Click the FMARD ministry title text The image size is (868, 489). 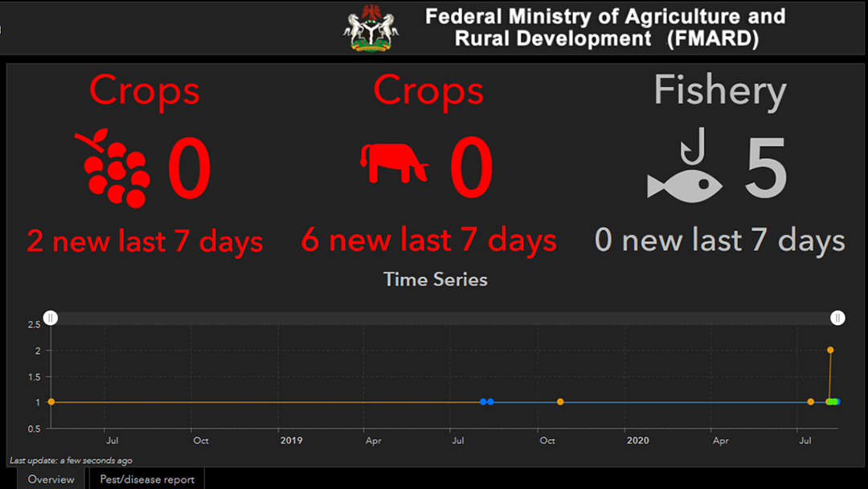pos(606,27)
